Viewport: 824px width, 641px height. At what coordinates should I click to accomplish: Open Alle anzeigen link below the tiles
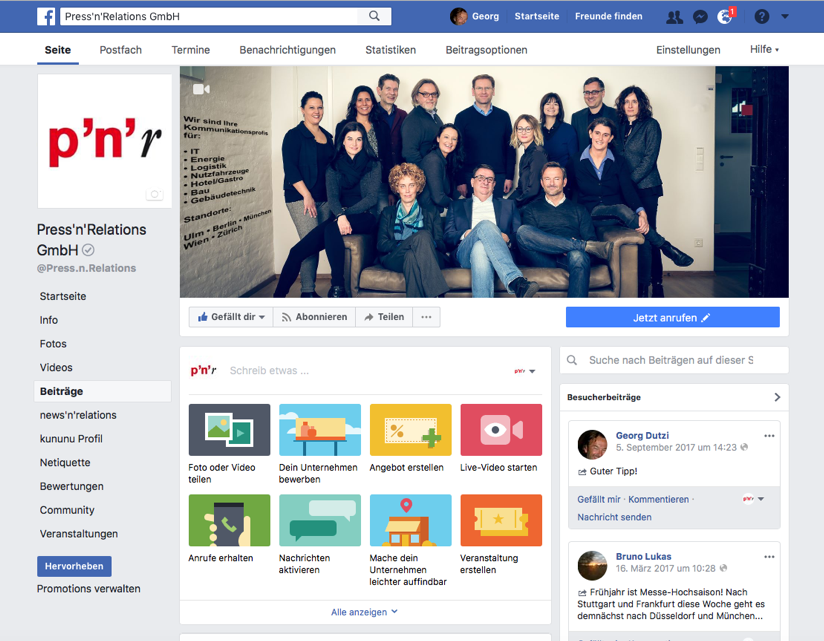[364, 611]
